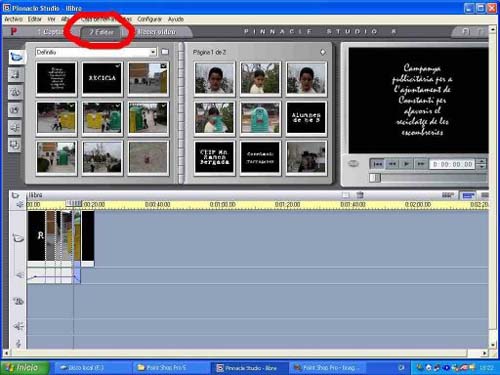Screen dimensions: 500x375
Task: Decrease timecode with down stepper arrow
Action: 481,166
